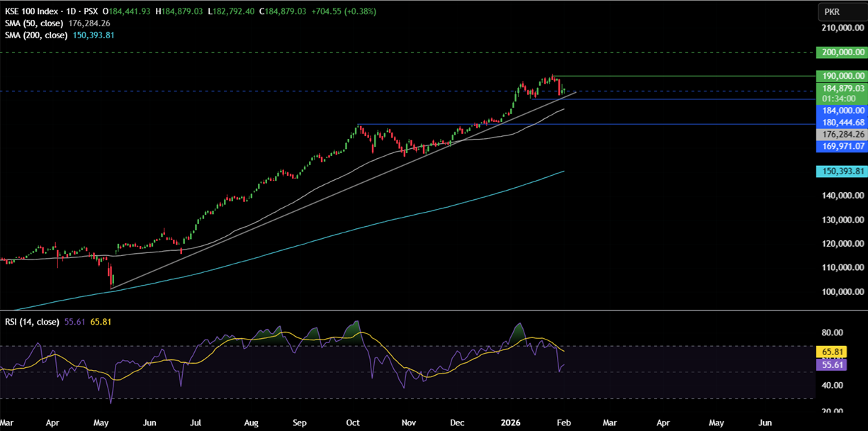Click current price 184,879.03 label on price axis
Viewport: 868px width, 431px height.
840,88
